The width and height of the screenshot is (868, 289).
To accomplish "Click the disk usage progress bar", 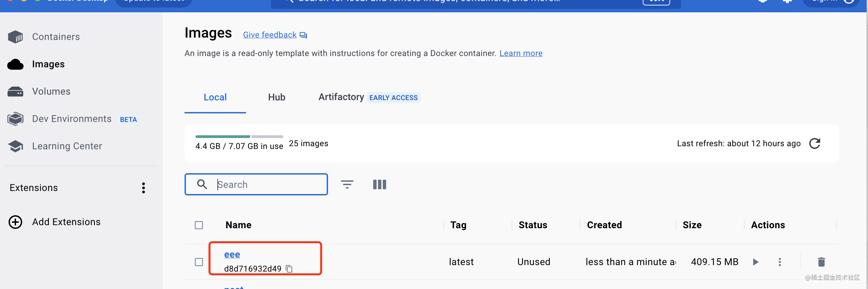I will pos(239,137).
